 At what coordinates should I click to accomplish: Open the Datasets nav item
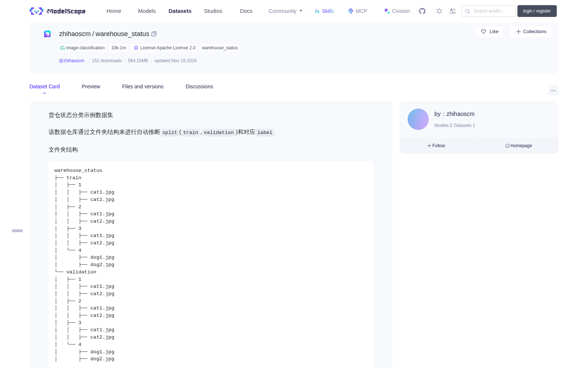click(180, 11)
